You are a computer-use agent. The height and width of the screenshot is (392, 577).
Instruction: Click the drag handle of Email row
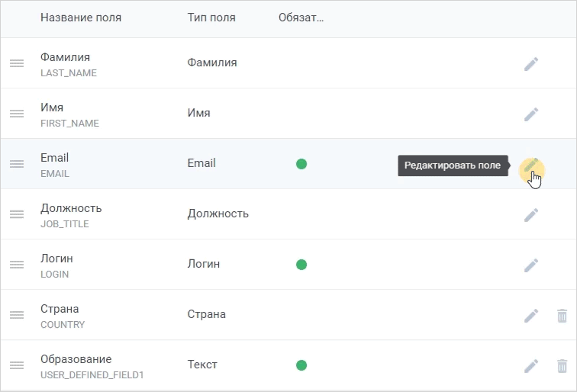(x=17, y=164)
